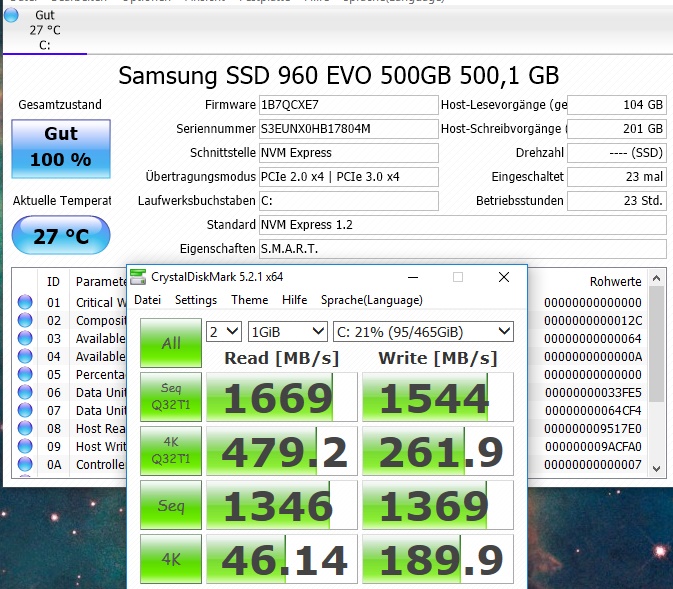673x589 pixels.
Task: Click the Seq read result 1346
Action: point(282,505)
